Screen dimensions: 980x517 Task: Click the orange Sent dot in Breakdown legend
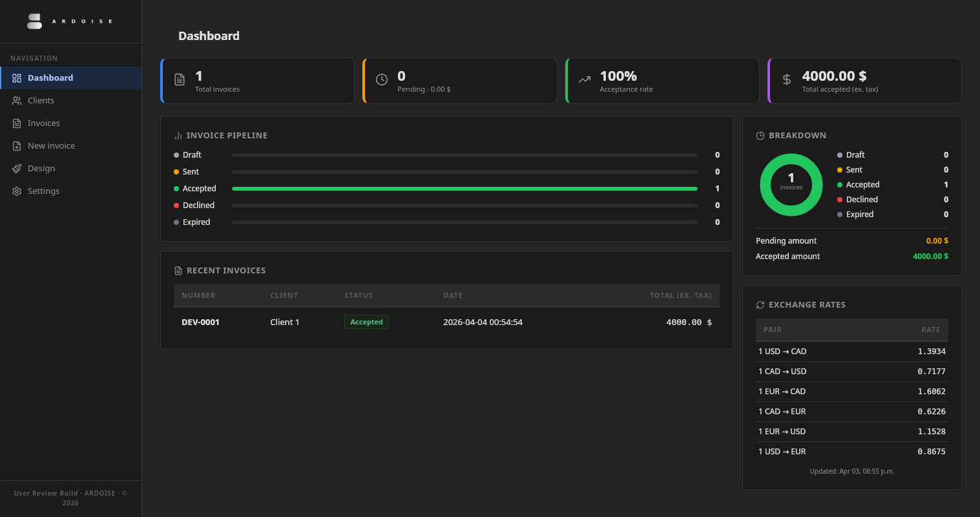[x=840, y=170]
